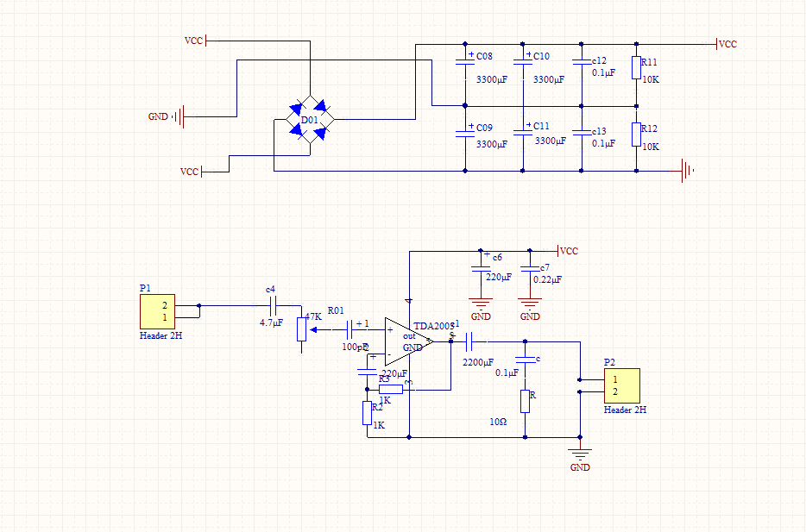
Task: Select capacitor C11 3300µF
Action: pyautogui.click(x=523, y=131)
